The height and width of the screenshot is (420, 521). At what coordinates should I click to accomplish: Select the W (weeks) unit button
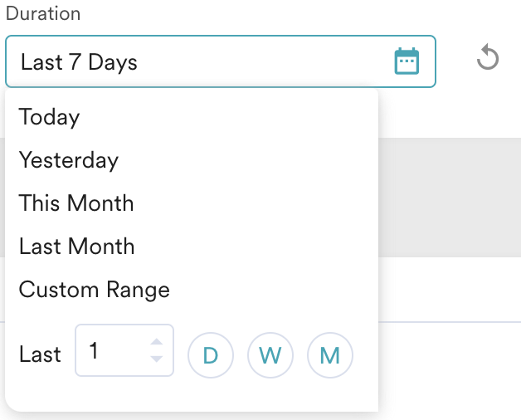pos(270,355)
